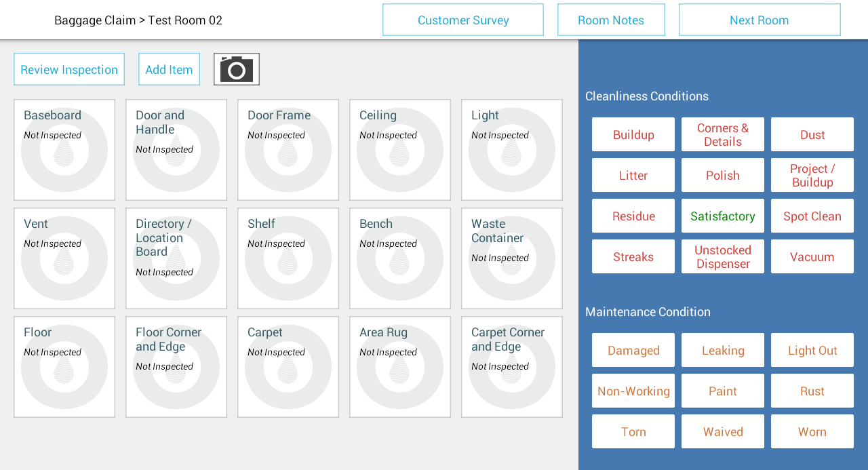Screen dimensions: 868x470
Task: Choose the Waste Container item tile
Action: (512, 258)
